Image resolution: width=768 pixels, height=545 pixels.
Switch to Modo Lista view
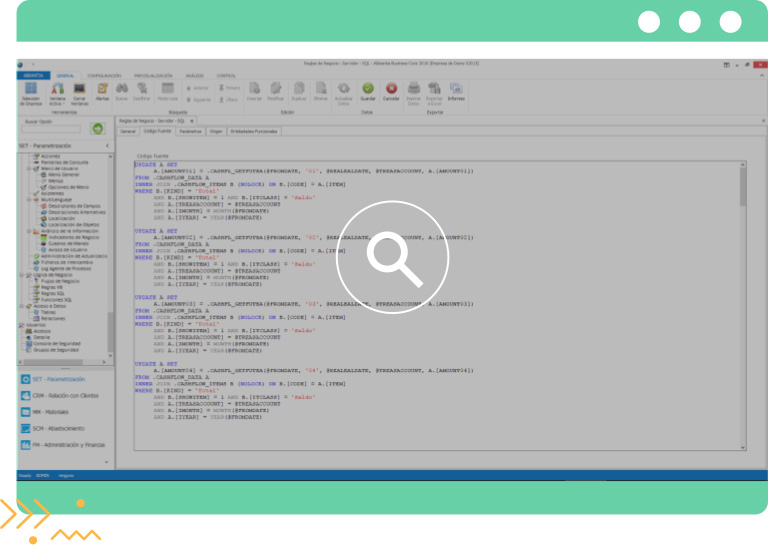pos(168,92)
